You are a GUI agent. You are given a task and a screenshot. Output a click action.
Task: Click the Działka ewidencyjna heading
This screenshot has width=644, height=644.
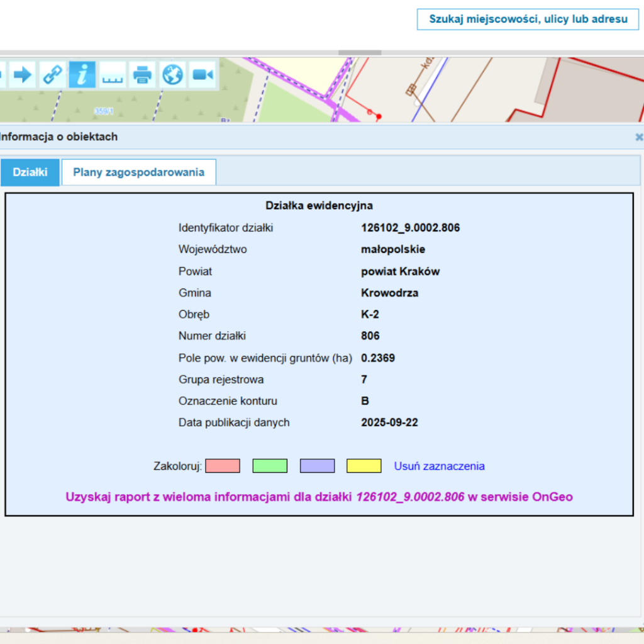pos(319,206)
